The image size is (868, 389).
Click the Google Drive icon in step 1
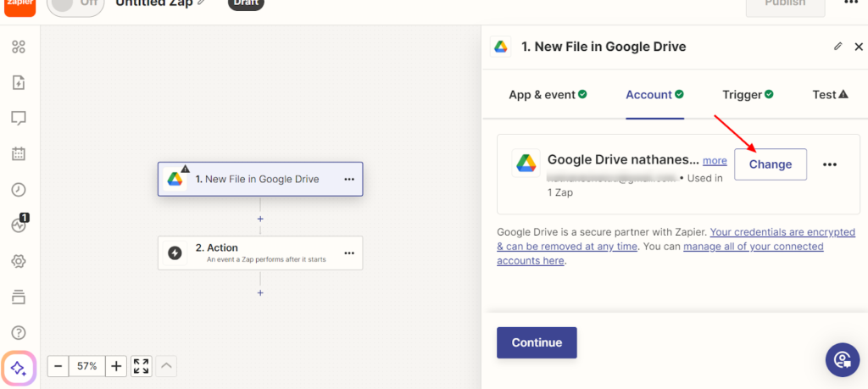coord(175,180)
